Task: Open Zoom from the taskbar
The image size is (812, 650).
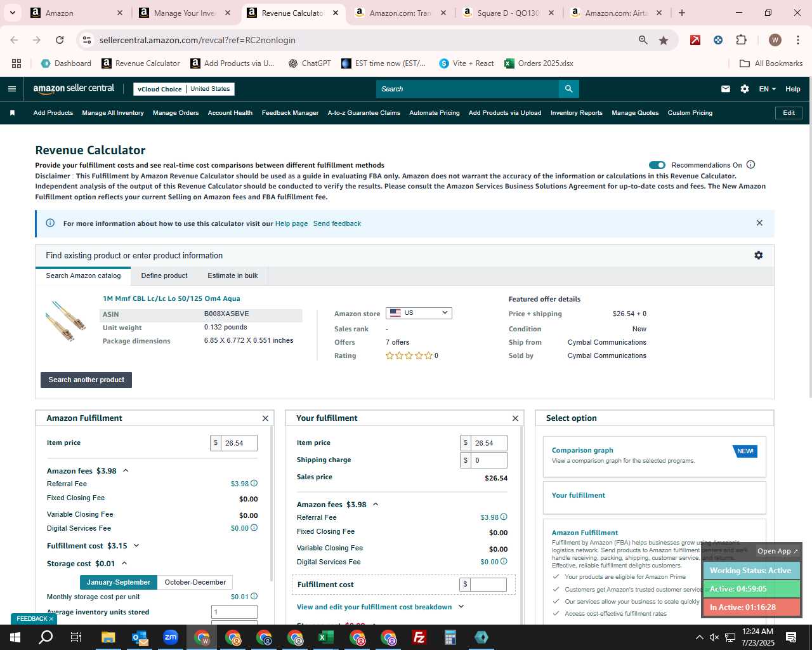Action: pos(171,637)
